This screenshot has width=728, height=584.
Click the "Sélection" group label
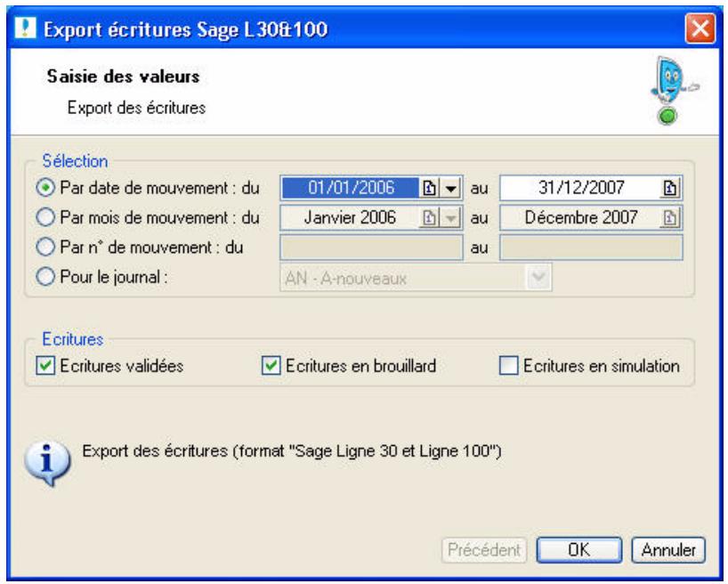coord(75,161)
